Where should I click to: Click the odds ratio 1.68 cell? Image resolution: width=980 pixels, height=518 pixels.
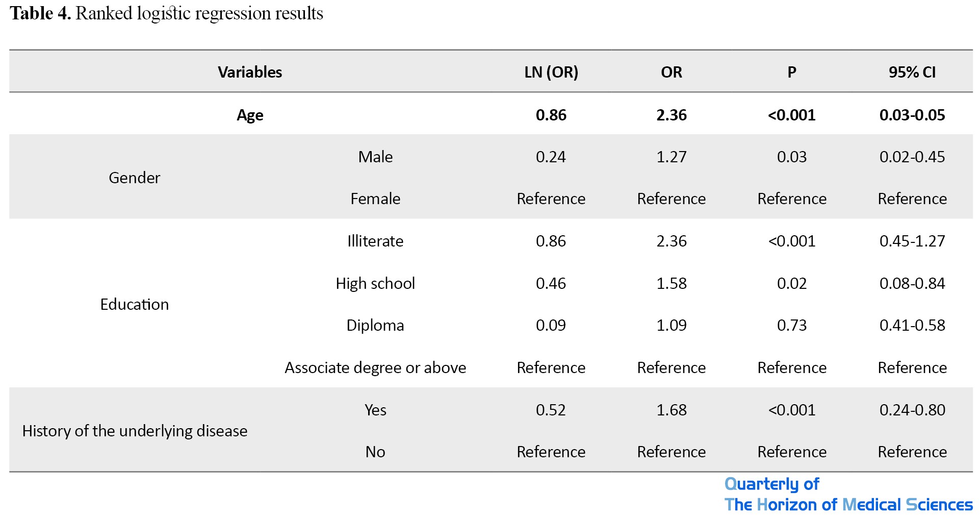point(671,410)
